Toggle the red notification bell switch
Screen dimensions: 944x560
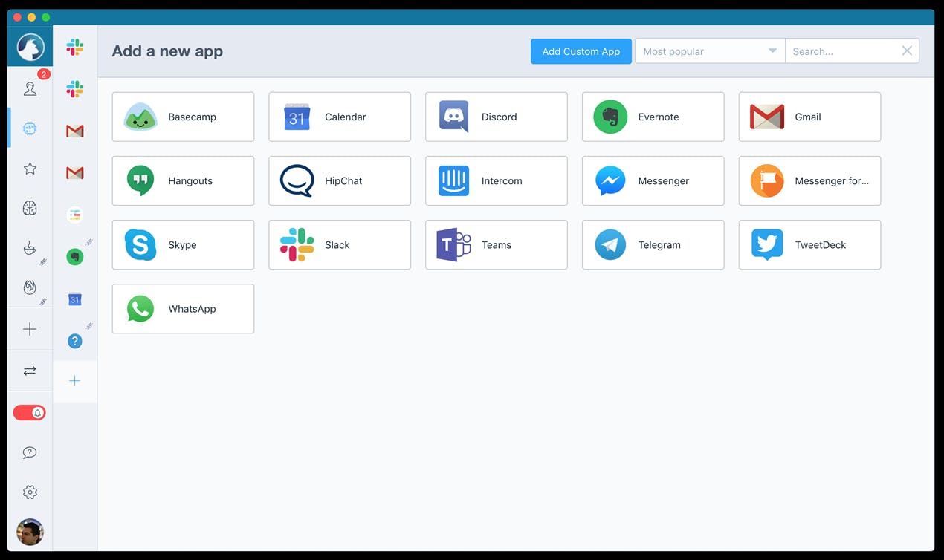(x=30, y=413)
